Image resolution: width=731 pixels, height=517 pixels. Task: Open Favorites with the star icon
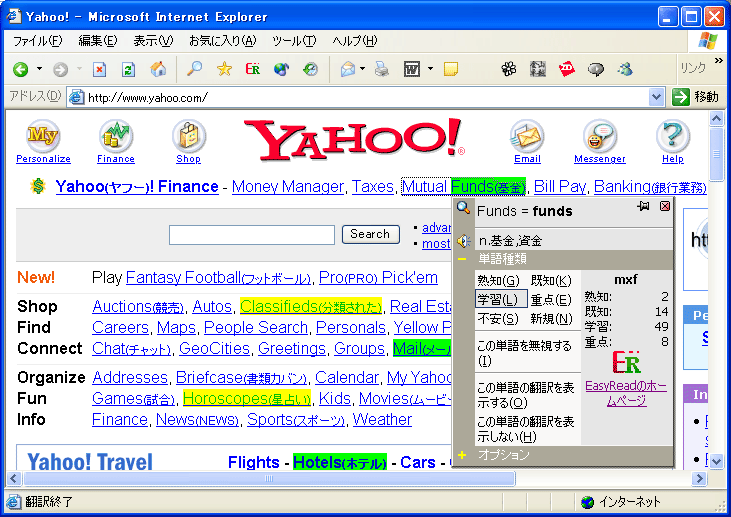(224, 69)
